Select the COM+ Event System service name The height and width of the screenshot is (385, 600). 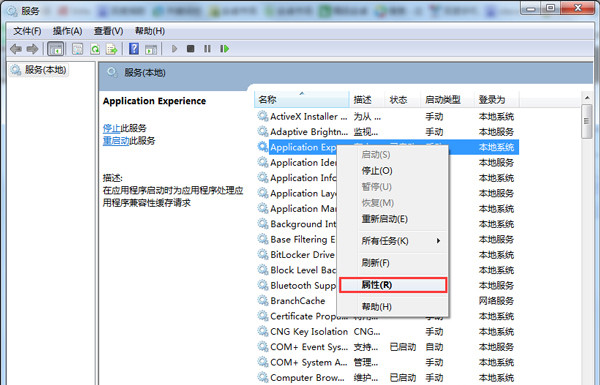309,347
